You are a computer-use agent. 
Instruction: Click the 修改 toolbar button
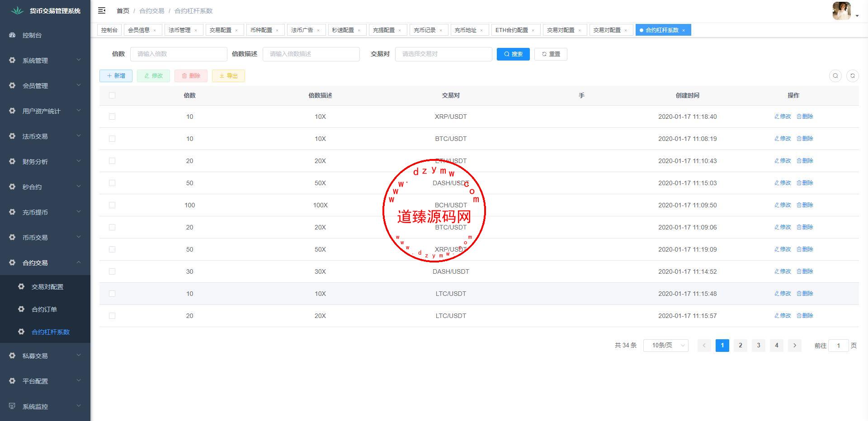point(153,76)
